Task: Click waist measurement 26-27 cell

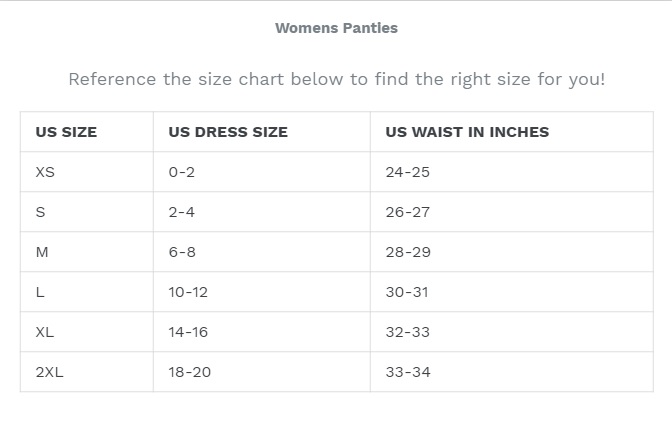Action: click(x=407, y=212)
